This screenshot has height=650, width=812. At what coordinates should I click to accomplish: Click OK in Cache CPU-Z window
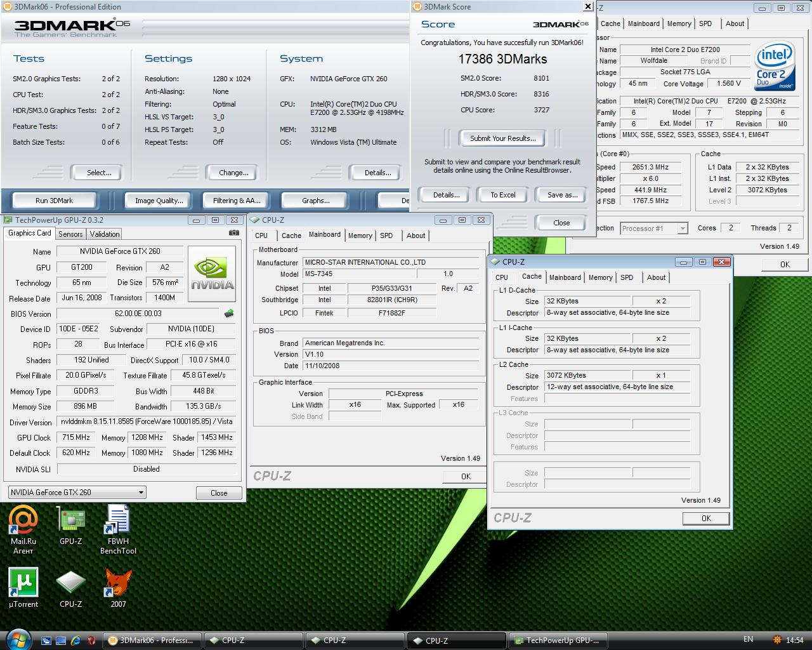click(x=706, y=519)
